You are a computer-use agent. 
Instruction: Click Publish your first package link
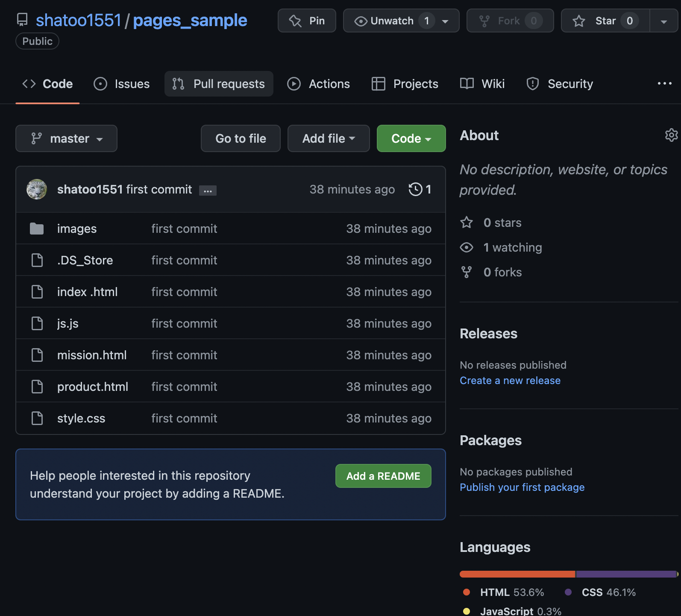[x=522, y=487]
